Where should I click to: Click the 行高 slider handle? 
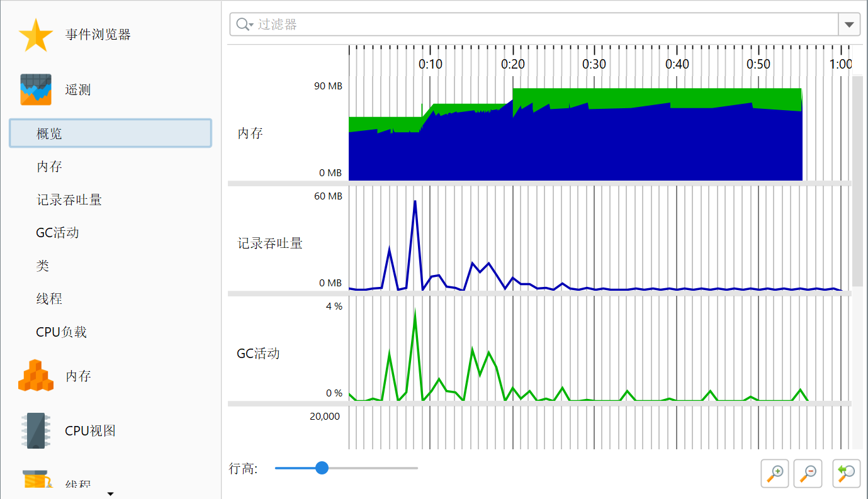point(322,468)
